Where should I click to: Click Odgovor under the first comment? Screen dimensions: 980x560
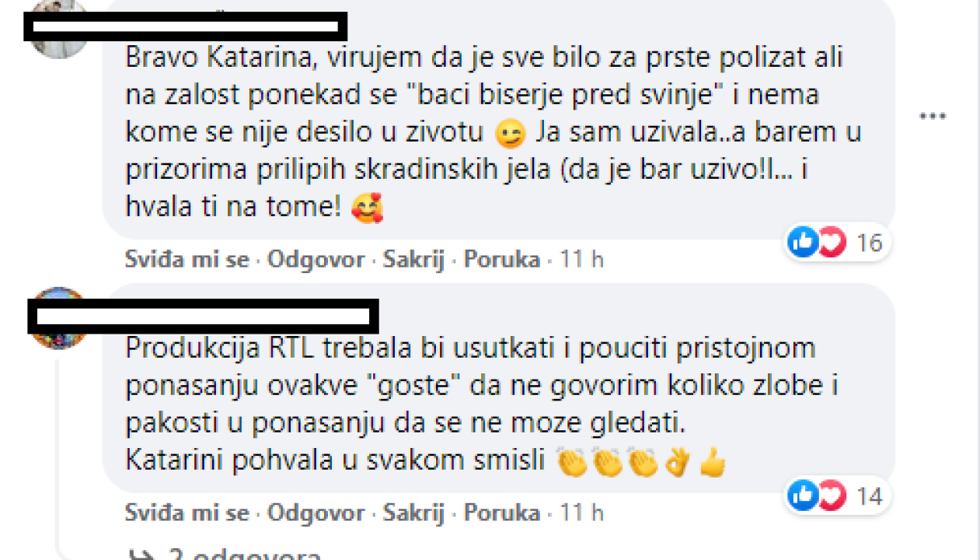(x=315, y=259)
